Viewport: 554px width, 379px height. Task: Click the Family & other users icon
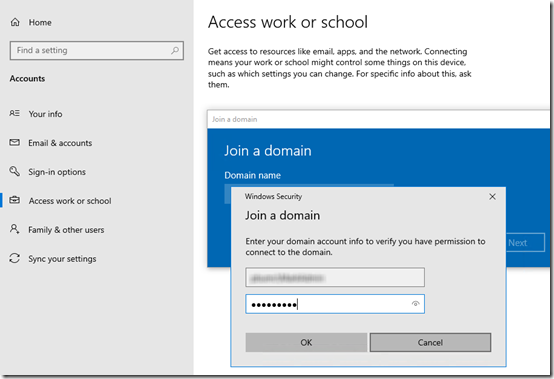(14, 229)
